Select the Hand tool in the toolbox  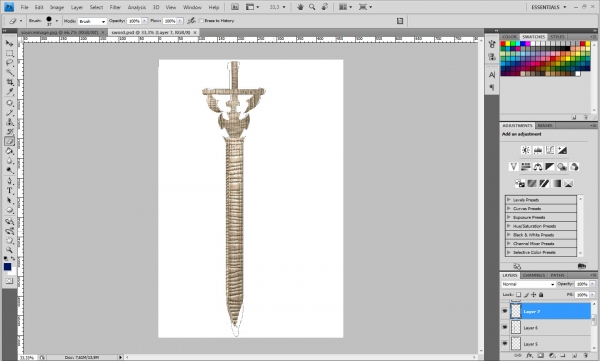point(10,241)
